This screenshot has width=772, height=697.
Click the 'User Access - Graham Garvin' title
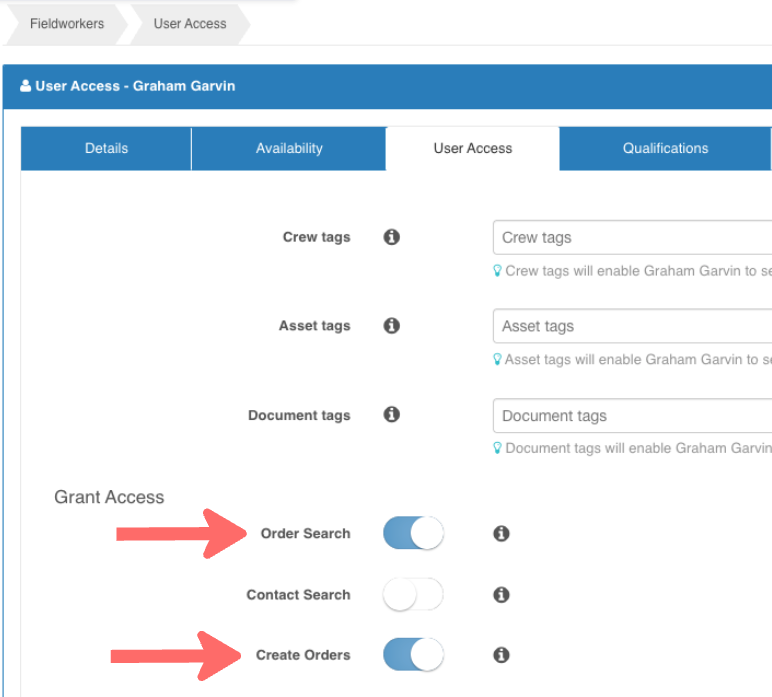135,86
